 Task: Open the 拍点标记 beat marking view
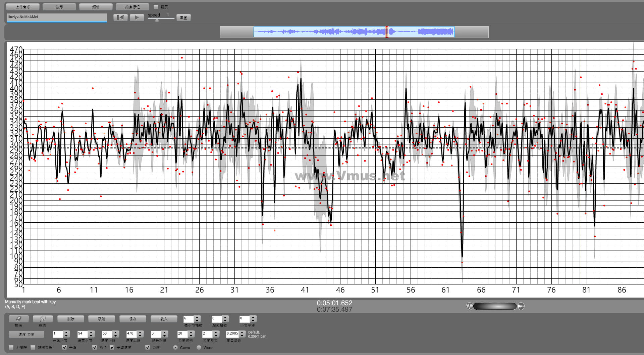[132, 7]
